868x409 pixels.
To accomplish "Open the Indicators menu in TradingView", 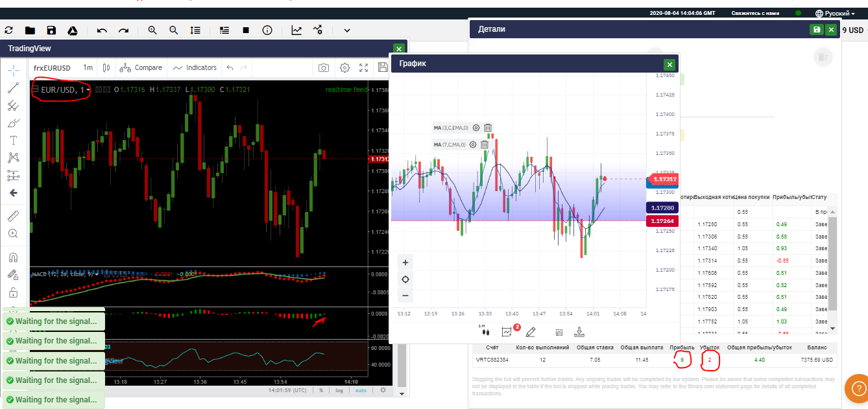I will [195, 67].
